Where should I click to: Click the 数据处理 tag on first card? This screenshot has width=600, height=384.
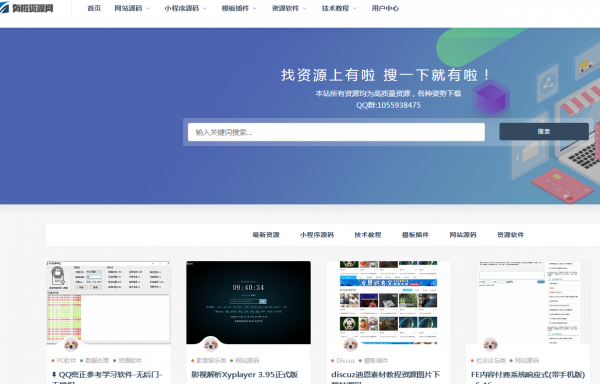(x=97, y=360)
